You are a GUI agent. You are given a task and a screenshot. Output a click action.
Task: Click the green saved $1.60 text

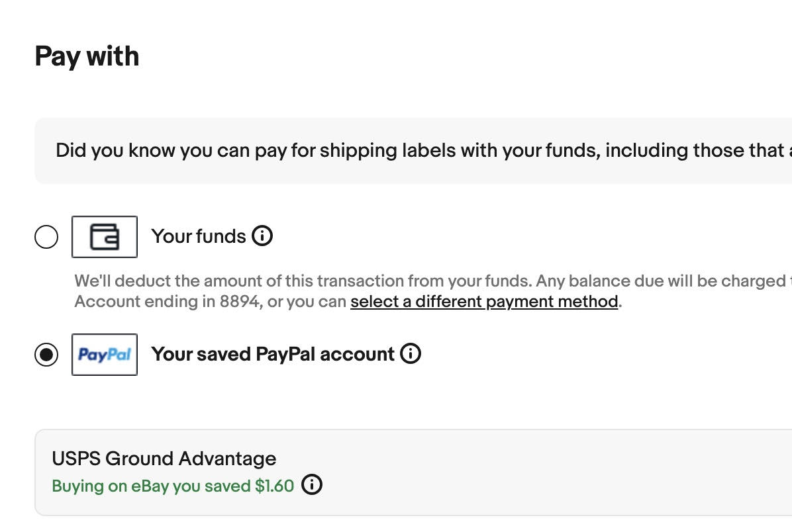pos(172,485)
